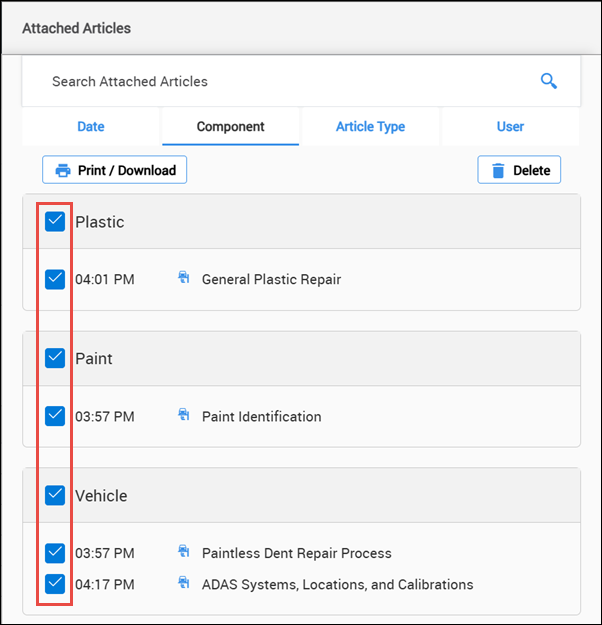602x625 pixels.
Task: Uncheck the 04:17 PM ADAS Systems checkbox
Action: [55, 584]
